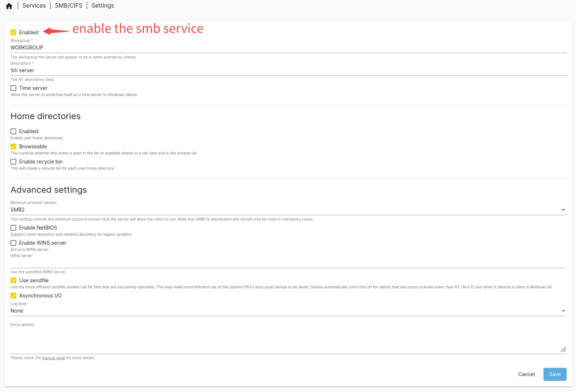This screenshot has height=392, width=576.
Task: Uncheck the Browseable option
Action: [13, 147]
